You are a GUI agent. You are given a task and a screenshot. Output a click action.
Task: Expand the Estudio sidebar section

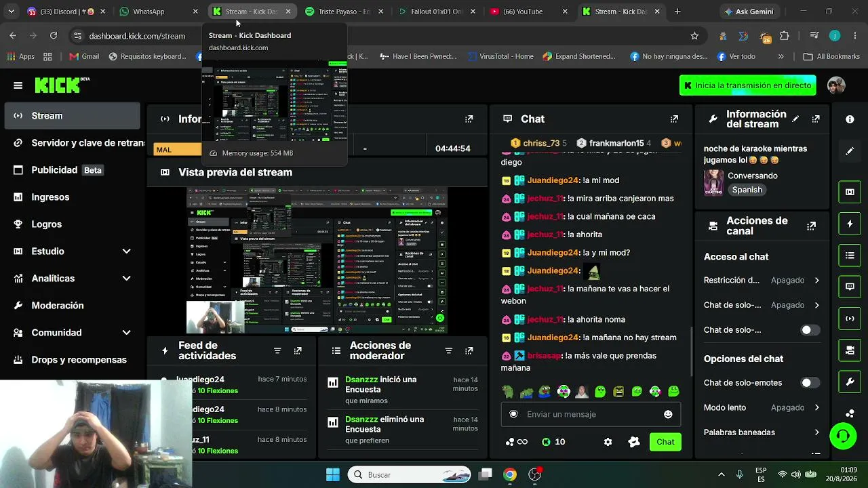126,251
